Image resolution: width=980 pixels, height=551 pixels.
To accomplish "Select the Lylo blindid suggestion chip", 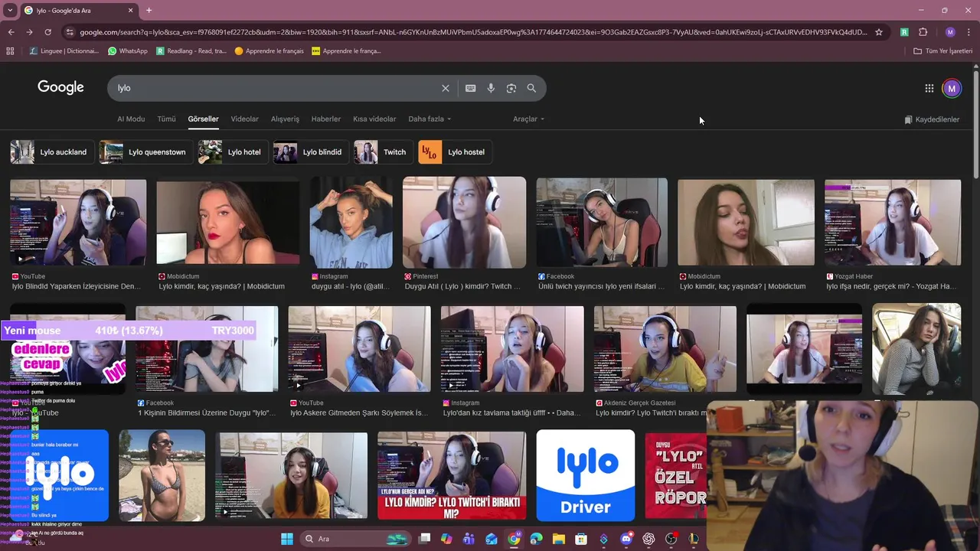I will click(311, 152).
